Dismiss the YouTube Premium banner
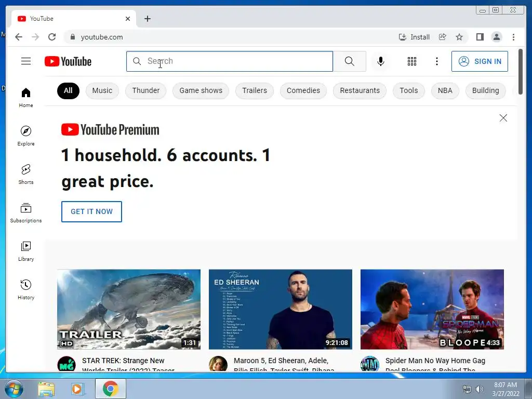This screenshot has height=399, width=532. 503,118
